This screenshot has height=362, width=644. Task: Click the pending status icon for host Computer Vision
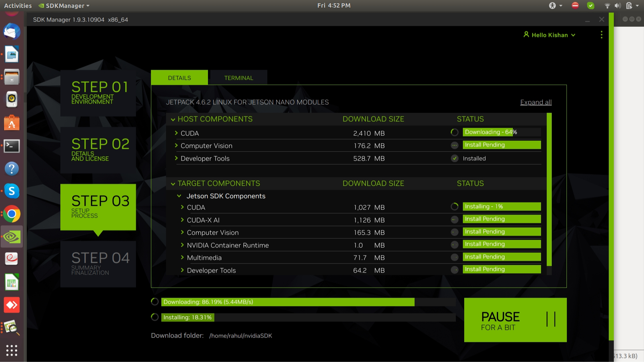[454, 145]
